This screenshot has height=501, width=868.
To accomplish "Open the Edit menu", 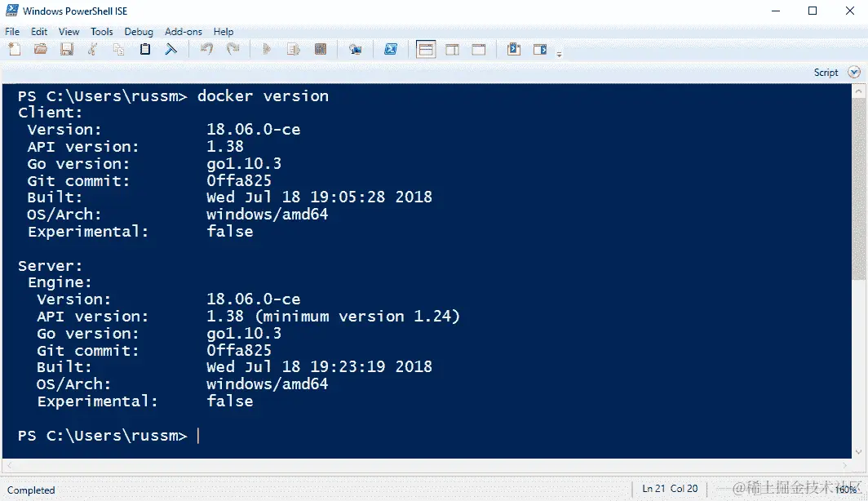I will [x=39, y=32].
